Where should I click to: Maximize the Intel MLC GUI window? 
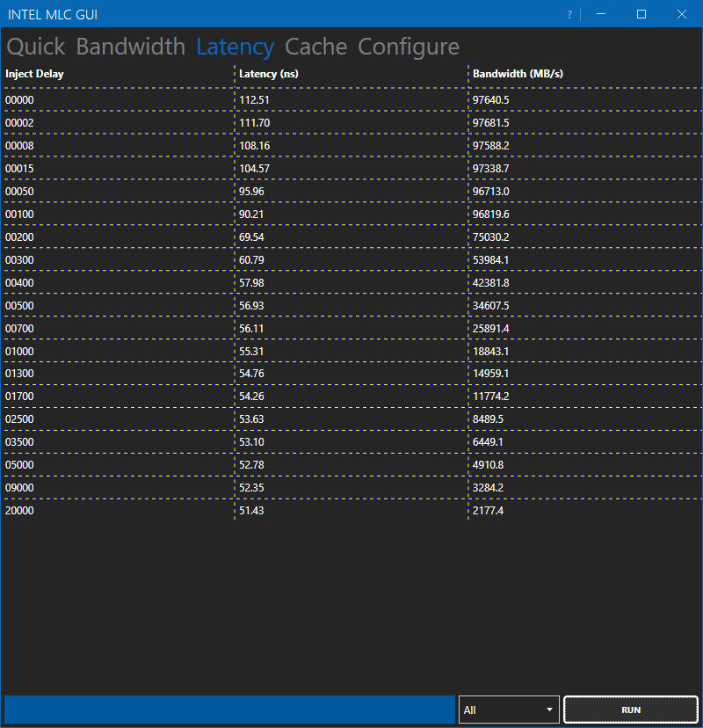click(641, 14)
